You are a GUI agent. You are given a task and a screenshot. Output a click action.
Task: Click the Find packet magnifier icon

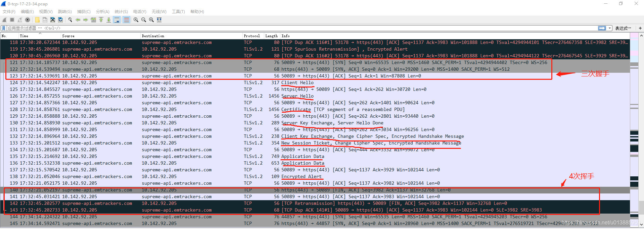(x=70, y=20)
